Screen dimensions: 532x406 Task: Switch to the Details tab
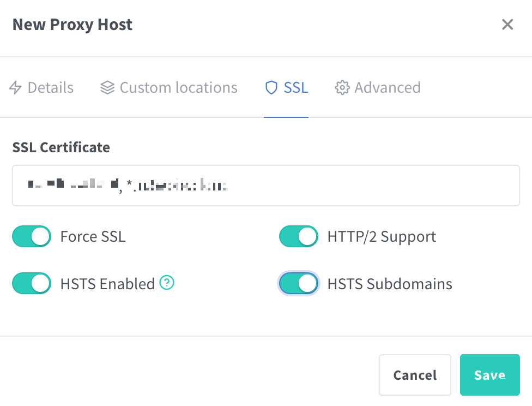point(50,88)
